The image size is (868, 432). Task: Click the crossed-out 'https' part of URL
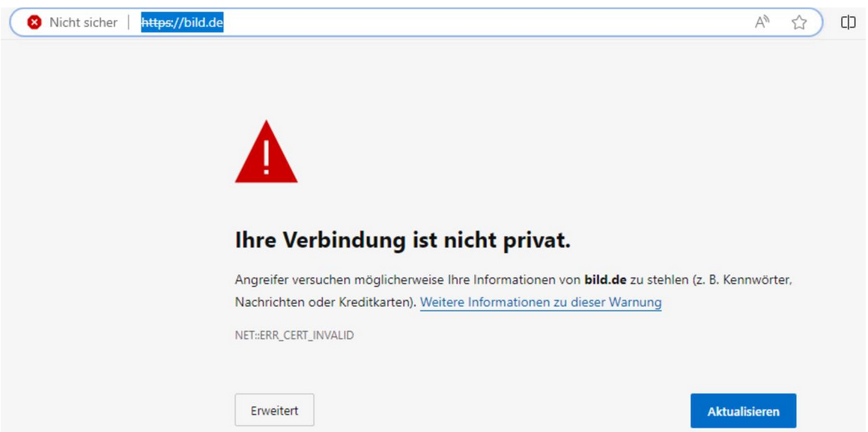(156, 22)
